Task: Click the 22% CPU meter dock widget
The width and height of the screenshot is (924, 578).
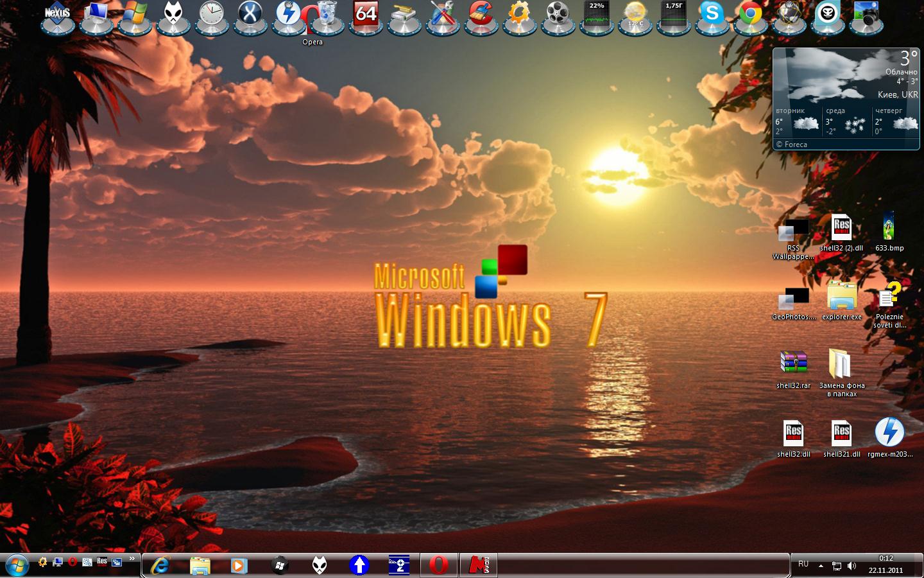Action: (597, 17)
